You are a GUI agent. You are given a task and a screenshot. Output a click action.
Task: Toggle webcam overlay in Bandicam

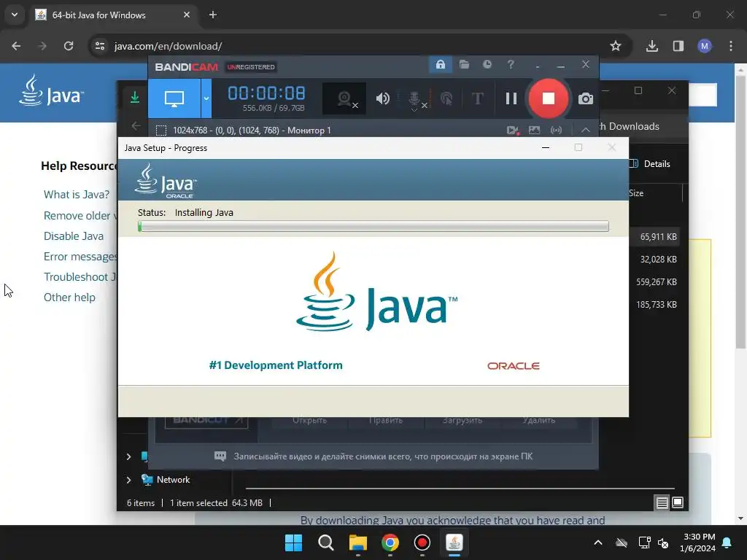click(344, 98)
